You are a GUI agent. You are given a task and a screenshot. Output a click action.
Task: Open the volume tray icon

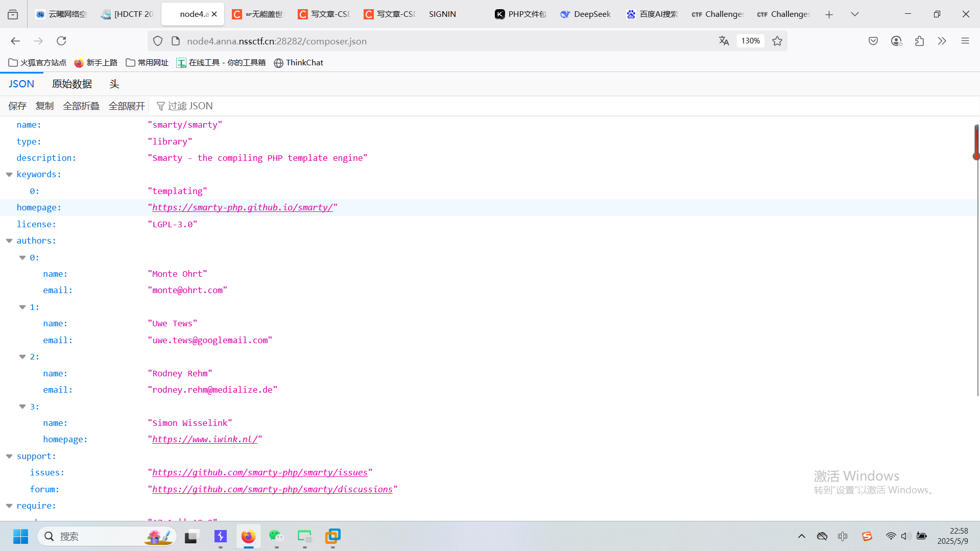coord(905,536)
